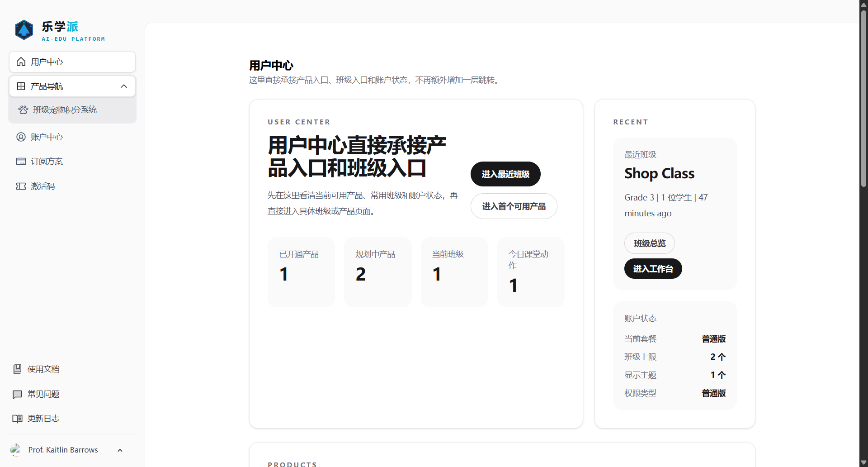
Task: Click the 进入最近班级 button
Action: click(x=505, y=174)
